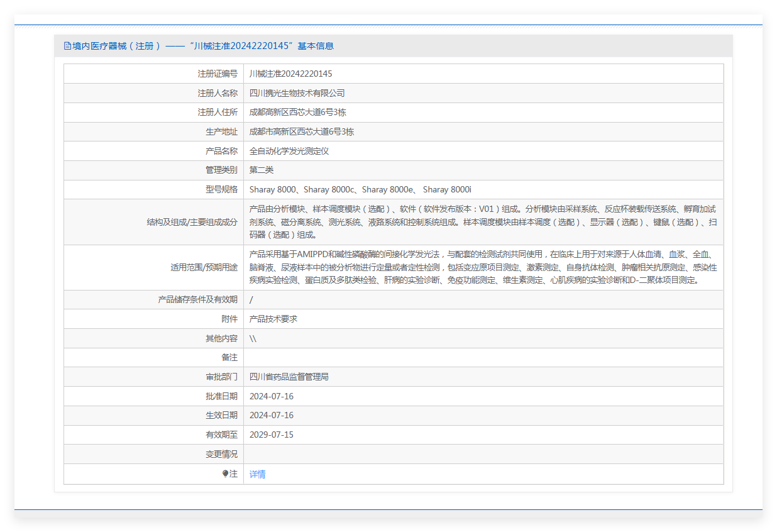Click the 变更情况 label
Screen dimensions: 777x532
(222, 454)
